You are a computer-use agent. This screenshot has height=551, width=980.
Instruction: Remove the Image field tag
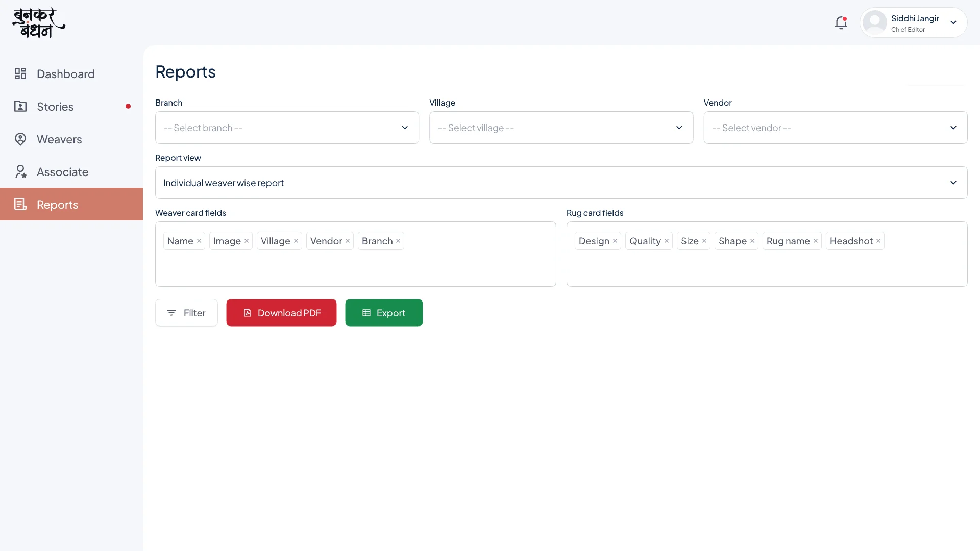point(247,241)
